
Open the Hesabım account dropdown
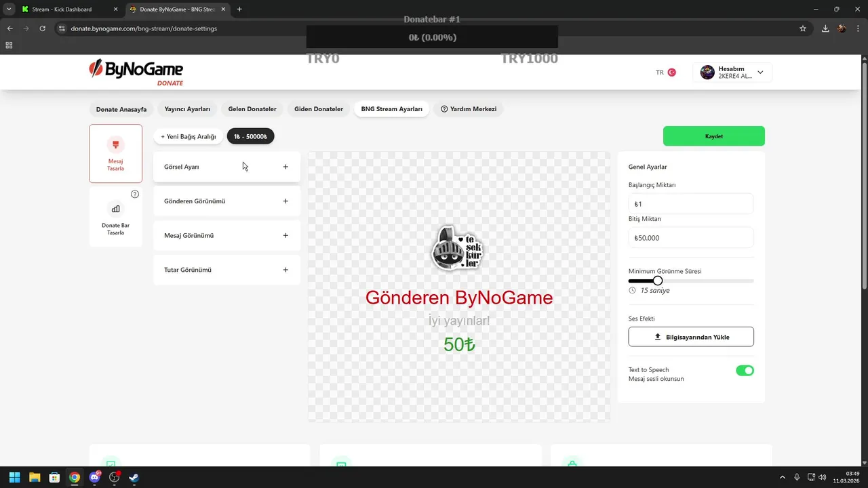coord(732,73)
